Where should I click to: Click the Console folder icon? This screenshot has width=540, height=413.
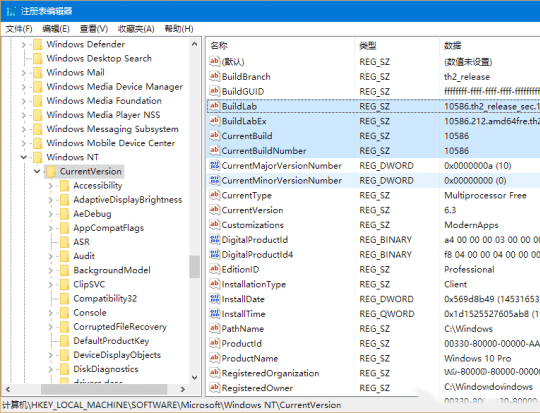pos(64,312)
